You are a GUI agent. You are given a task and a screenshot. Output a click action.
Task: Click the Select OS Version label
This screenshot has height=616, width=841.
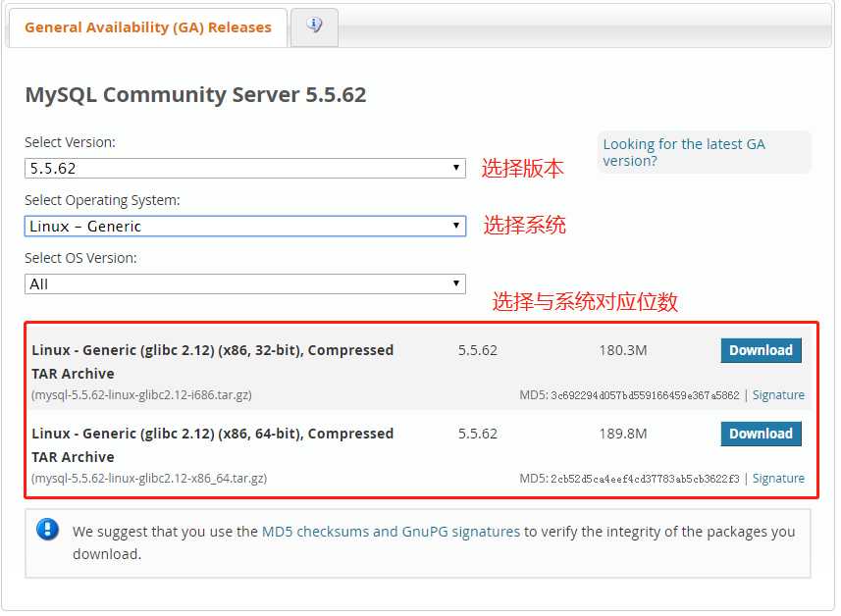(x=80, y=258)
